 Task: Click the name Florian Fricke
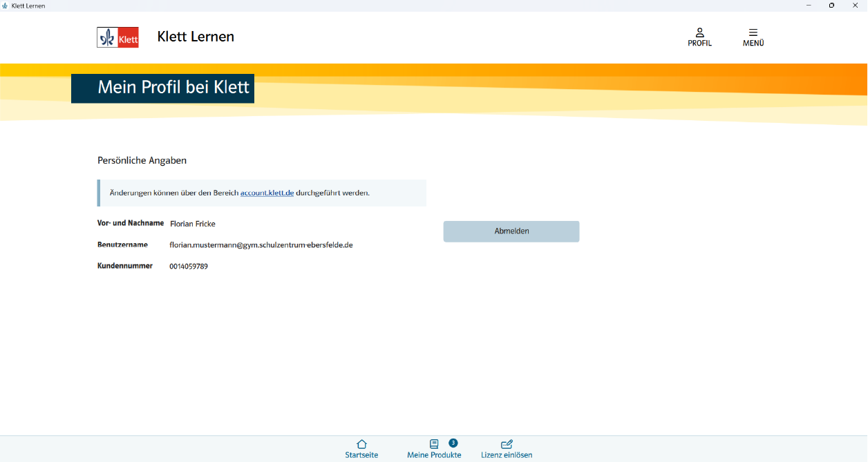193,224
